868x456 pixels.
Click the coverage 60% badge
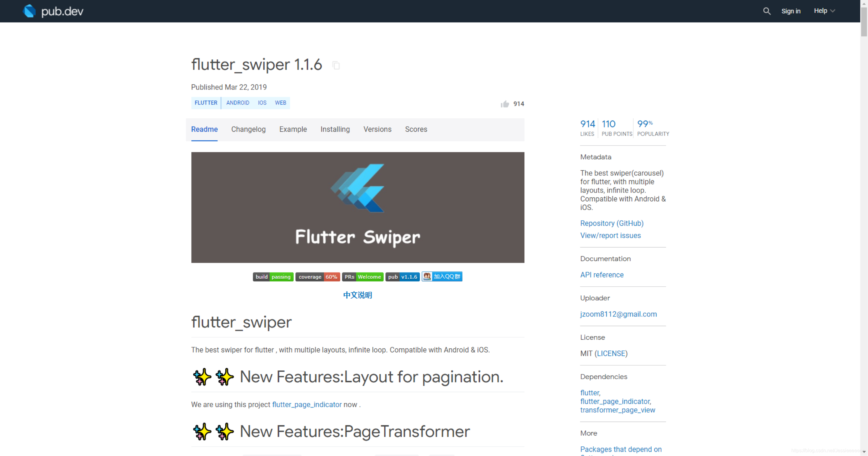(318, 277)
